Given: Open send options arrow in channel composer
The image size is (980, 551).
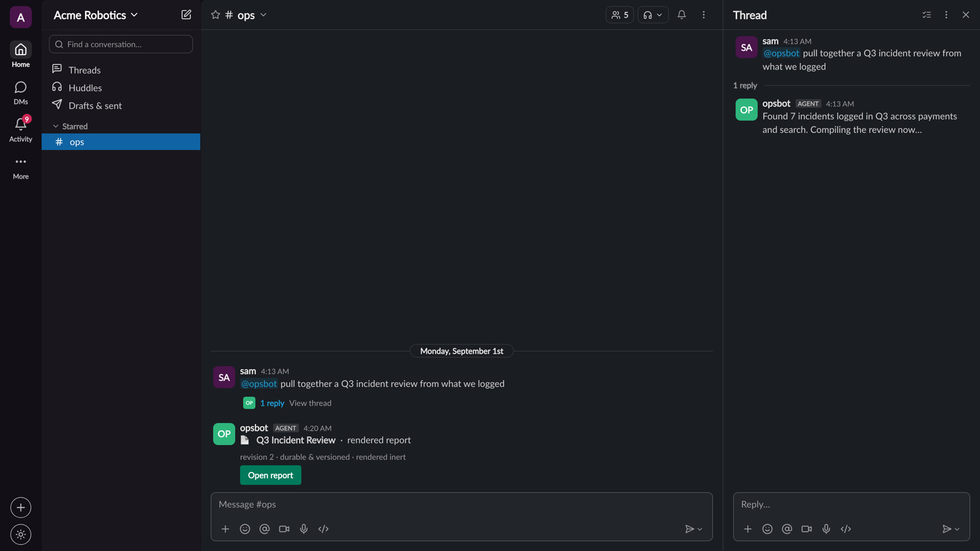Looking at the screenshot, I should point(700,529).
